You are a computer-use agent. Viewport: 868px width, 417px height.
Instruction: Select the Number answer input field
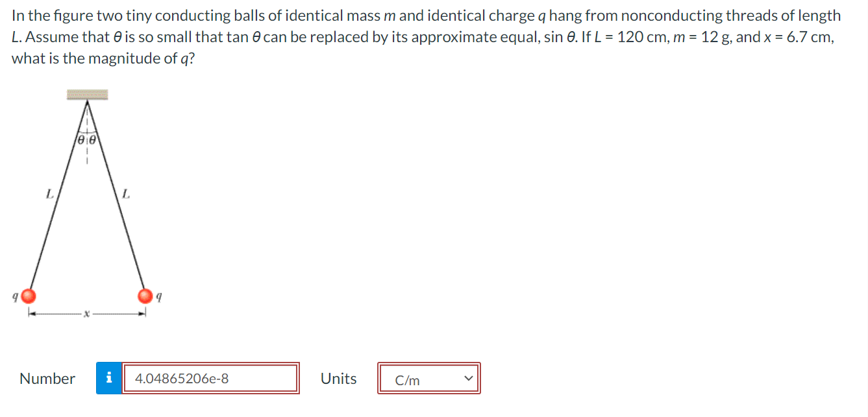pos(208,378)
